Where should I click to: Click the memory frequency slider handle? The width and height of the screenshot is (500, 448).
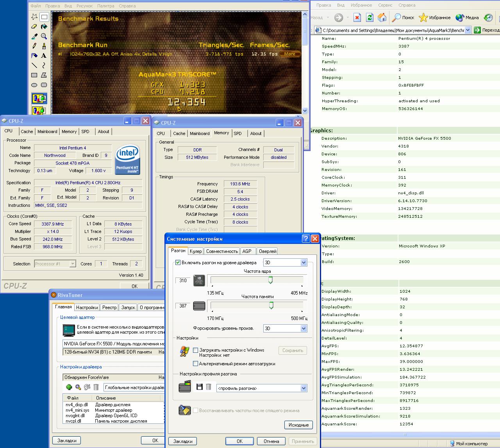pyautogui.click(x=271, y=306)
